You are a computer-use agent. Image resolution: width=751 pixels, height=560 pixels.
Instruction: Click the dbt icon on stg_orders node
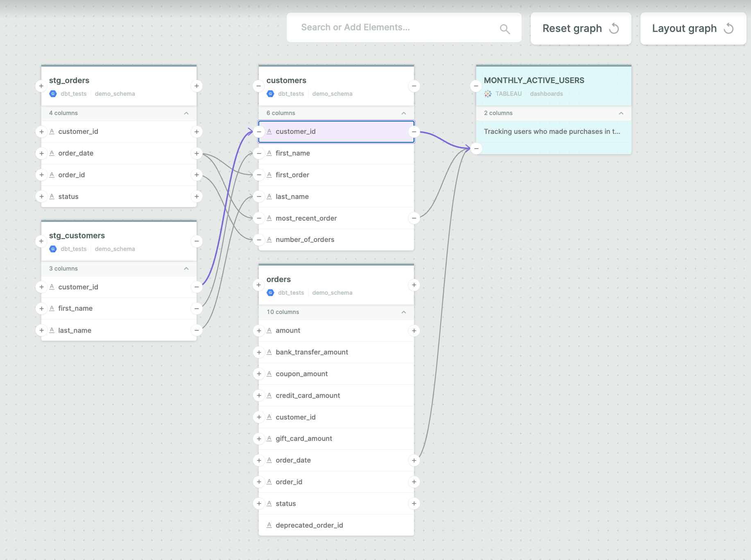pos(53,93)
